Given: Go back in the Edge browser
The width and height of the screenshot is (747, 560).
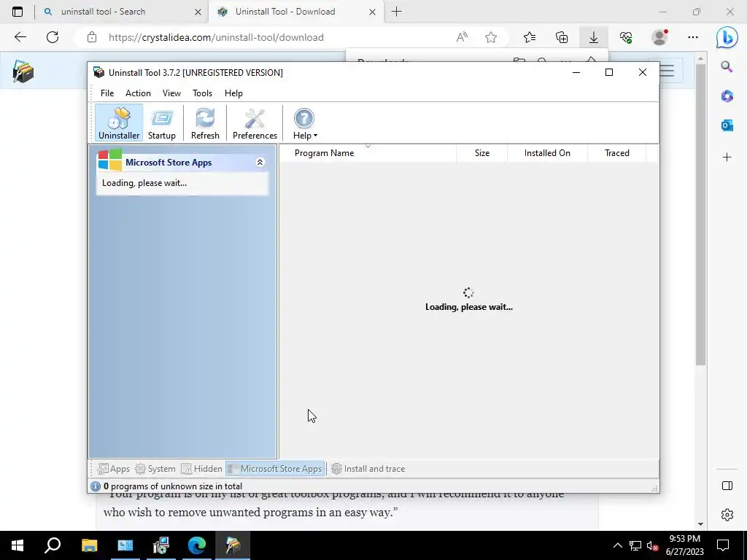Looking at the screenshot, I should point(20,37).
